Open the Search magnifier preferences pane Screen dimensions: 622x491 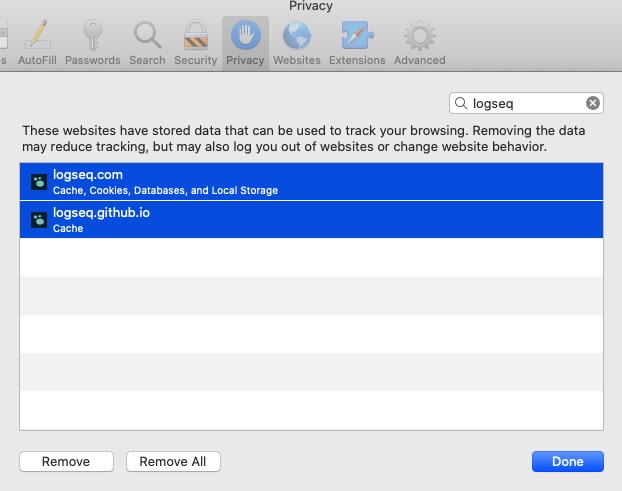(147, 35)
